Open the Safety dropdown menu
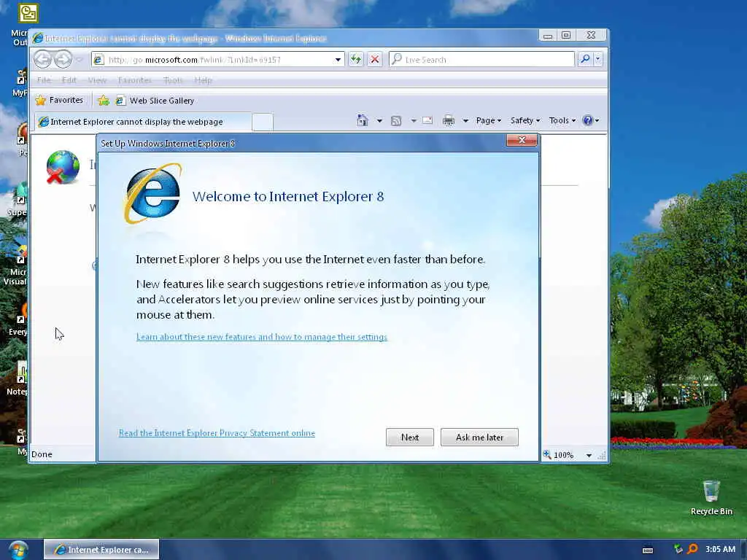747x560 pixels. 525,120
